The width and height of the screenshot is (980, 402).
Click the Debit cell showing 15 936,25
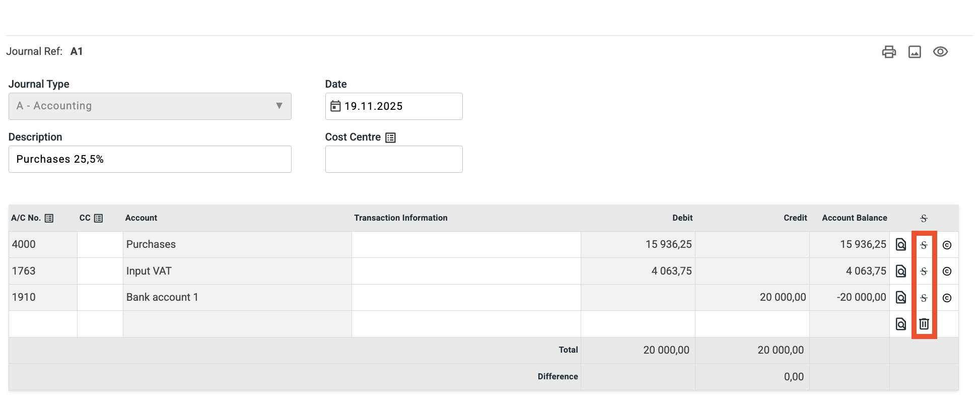click(638, 244)
